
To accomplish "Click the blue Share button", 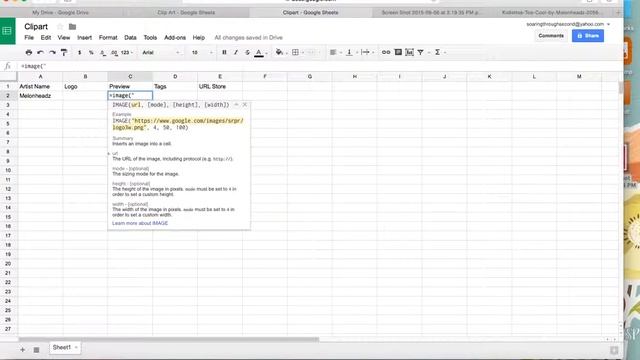I will pos(588,36).
